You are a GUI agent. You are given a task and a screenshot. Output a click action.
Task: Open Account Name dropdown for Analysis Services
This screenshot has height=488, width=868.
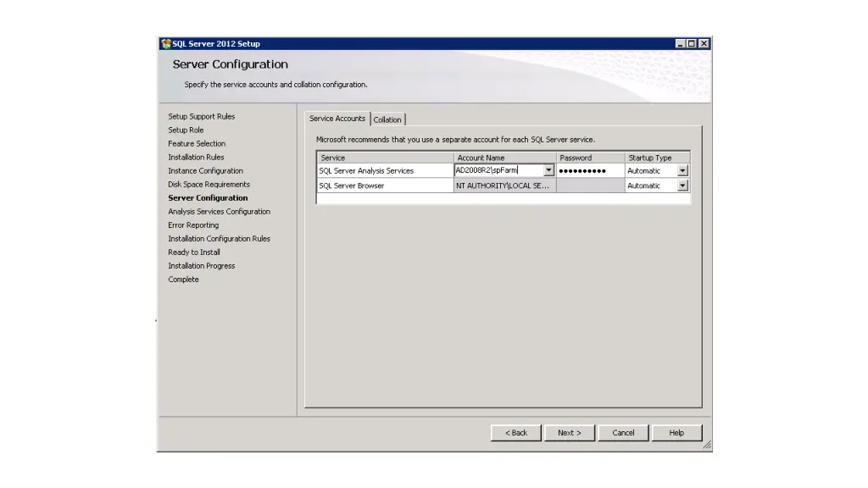click(x=548, y=170)
